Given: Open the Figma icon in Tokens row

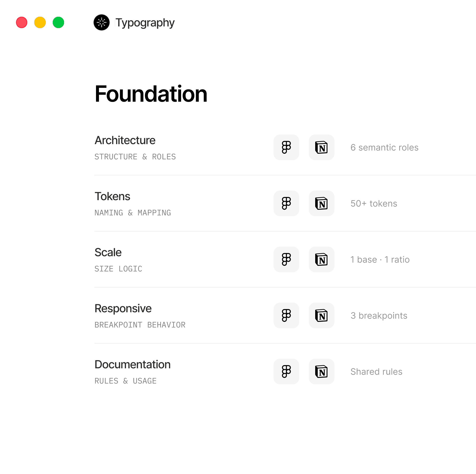Looking at the screenshot, I should (286, 203).
